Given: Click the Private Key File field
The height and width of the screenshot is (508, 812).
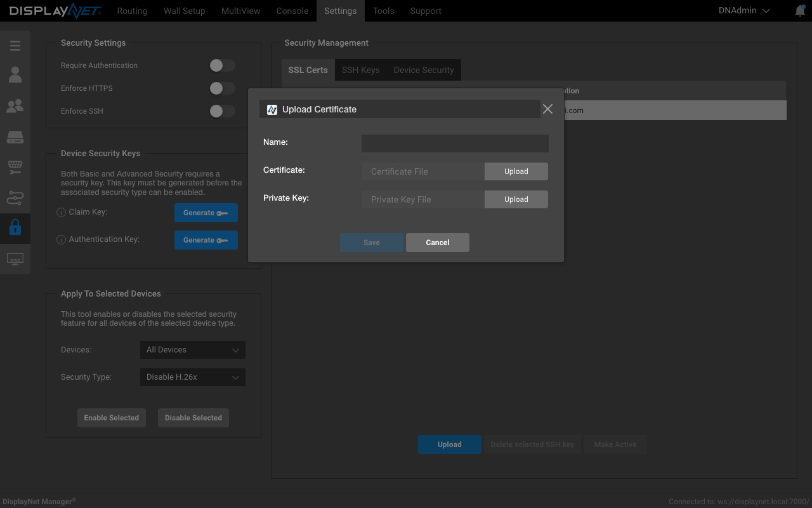Looking at the screenshot, I should pyautogui.click(x=423, y=199).
